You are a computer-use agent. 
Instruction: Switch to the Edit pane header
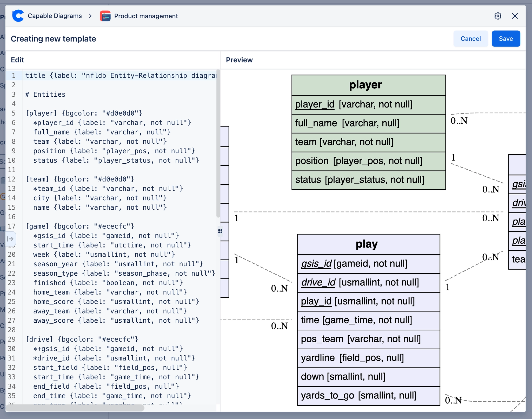coord(17,60)
